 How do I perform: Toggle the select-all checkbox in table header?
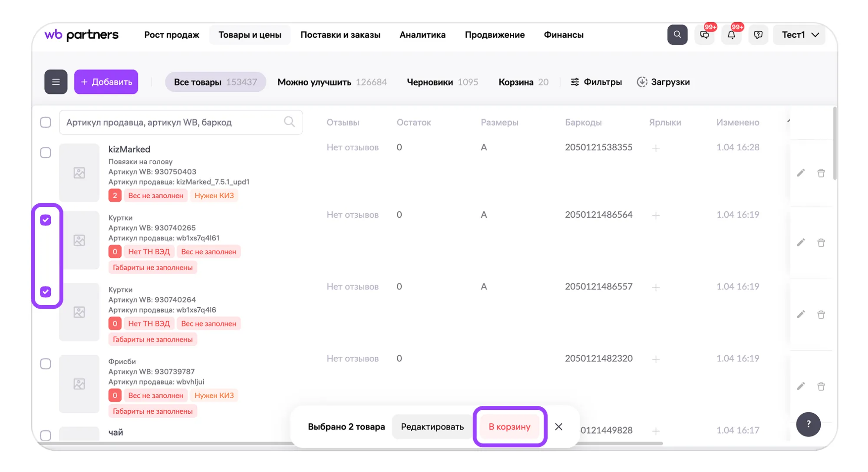(x=46, y=122)
